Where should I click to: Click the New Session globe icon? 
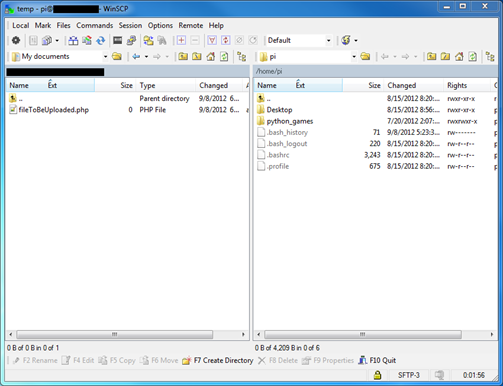coord(346,40)
